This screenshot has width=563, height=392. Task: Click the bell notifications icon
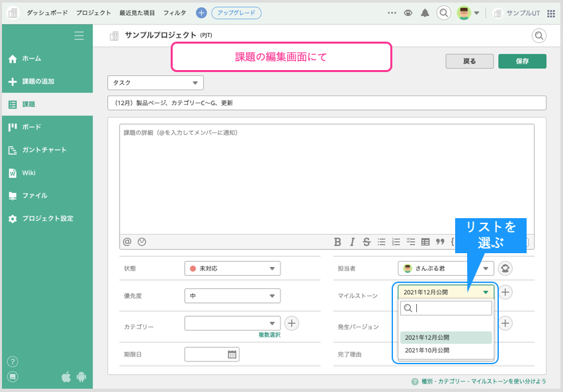coord(425,13)
